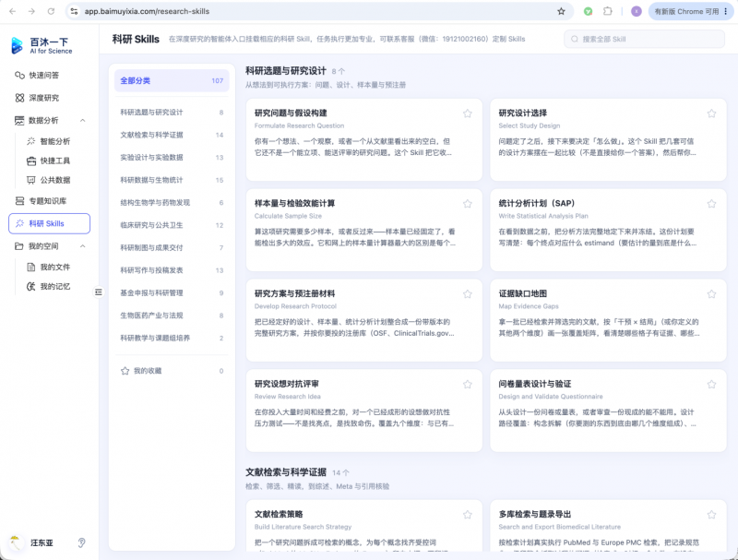
Task: Star the 研究设计选择 skill
Action: tap(711, 113)
